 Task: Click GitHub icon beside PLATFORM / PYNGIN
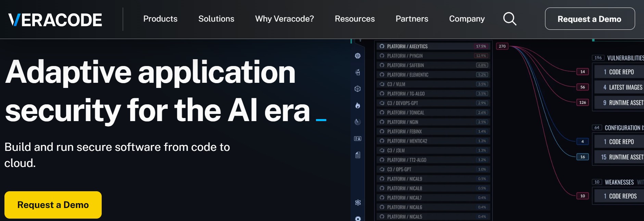(x=382, y=56)
